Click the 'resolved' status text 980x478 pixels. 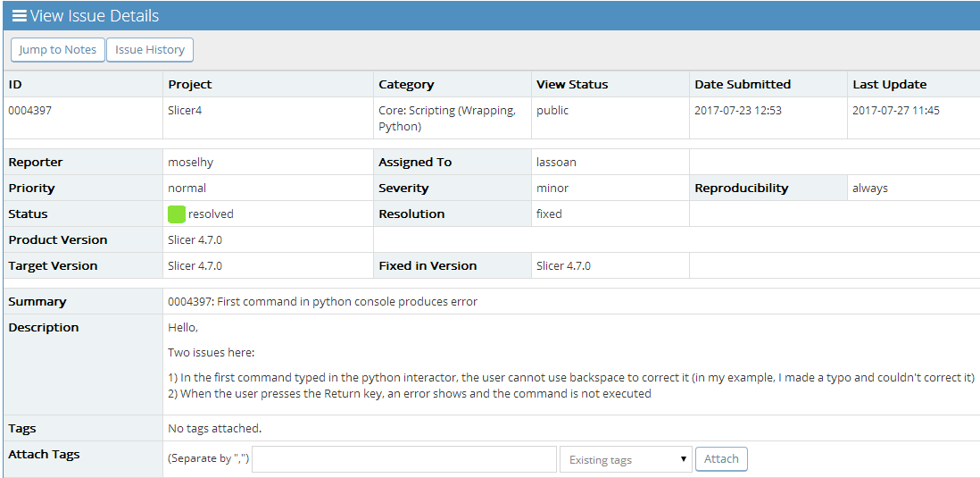[x=211, y=214]
